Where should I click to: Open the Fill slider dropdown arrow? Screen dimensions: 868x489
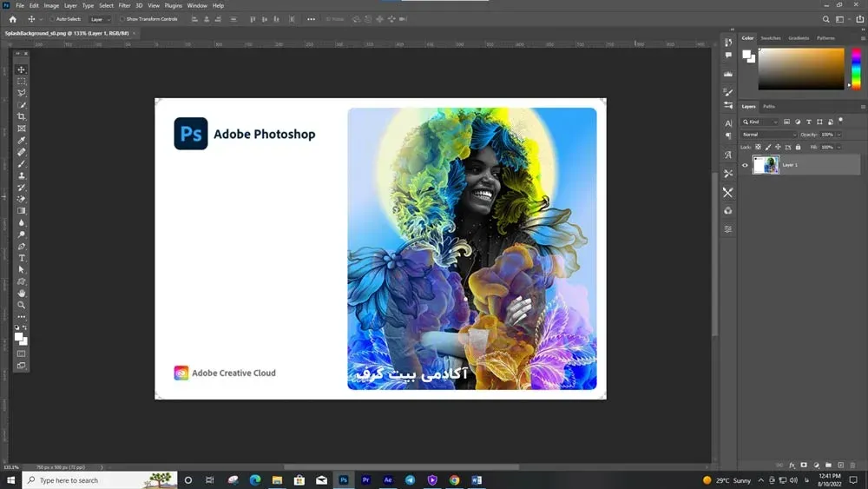click(839, 148)
